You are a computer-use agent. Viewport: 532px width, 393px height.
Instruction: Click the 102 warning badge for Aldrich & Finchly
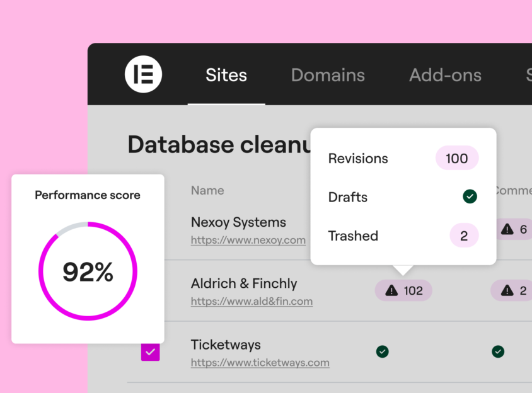[403, 290]
